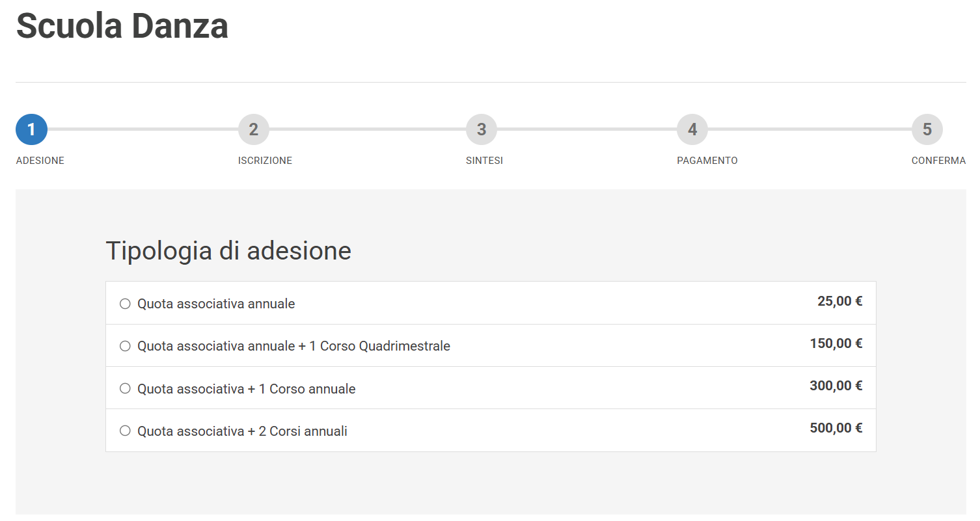The image size is (980, 521).
Task: Switch to the PAGAMENTO step label
Action: click(707, 161)
